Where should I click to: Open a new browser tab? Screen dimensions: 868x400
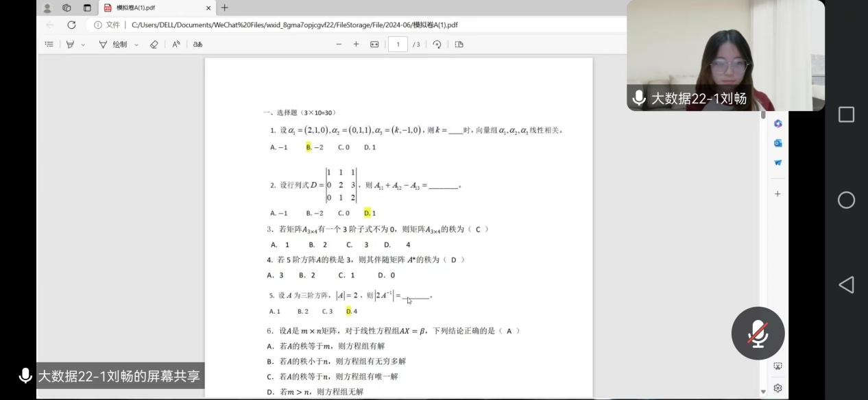(224, 8)
